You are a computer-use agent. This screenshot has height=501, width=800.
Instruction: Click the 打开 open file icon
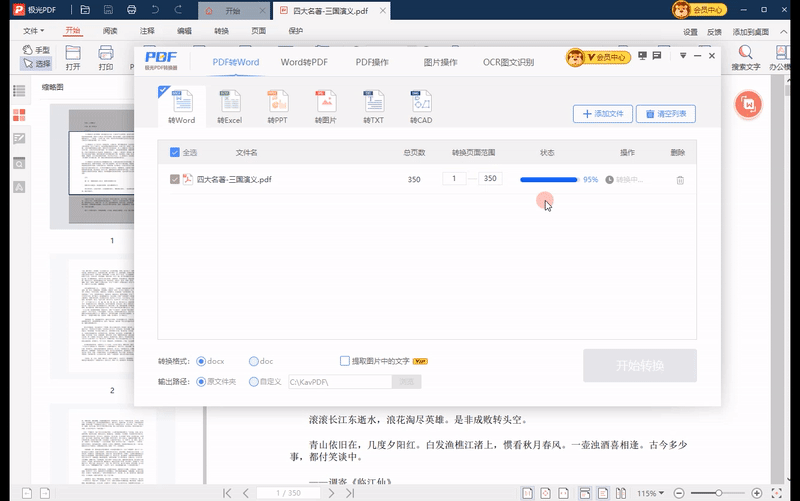click(73, 57)
